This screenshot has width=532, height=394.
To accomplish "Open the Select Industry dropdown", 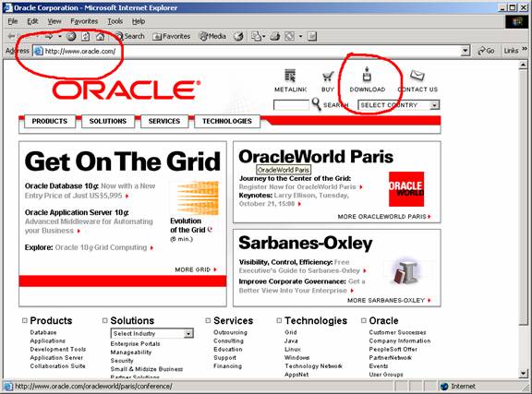I will coord(152,333).
